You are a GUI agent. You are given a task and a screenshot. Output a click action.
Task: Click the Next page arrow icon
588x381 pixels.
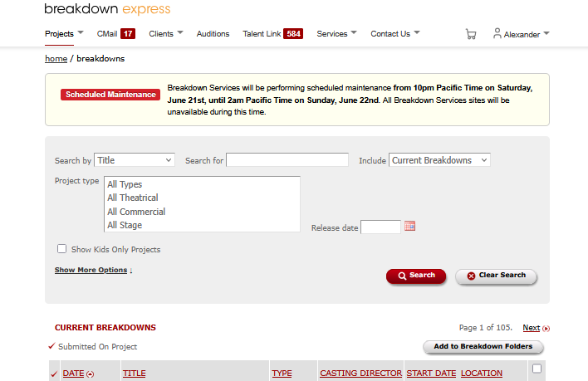coord(546,329)
